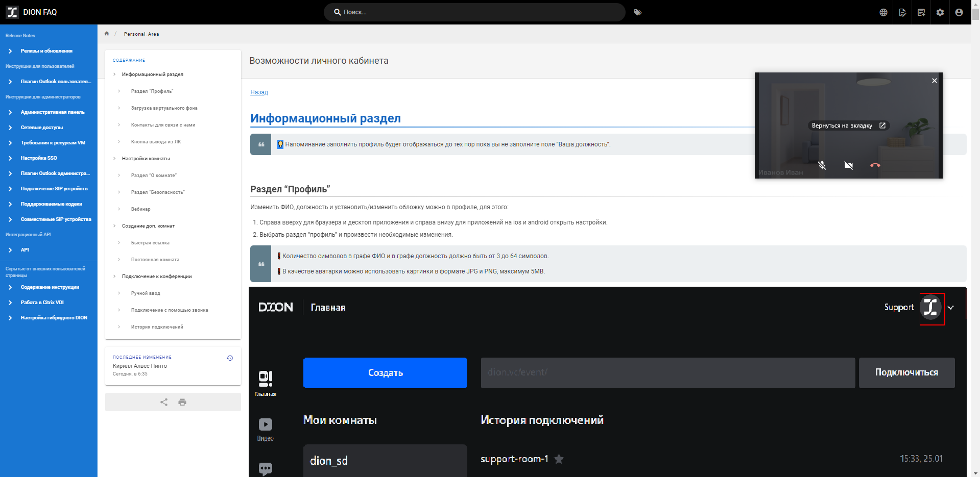Viewport: 980px width, 477px height.
Task: Click the DION FAQ logo icon
Action: tap(12, 12)
